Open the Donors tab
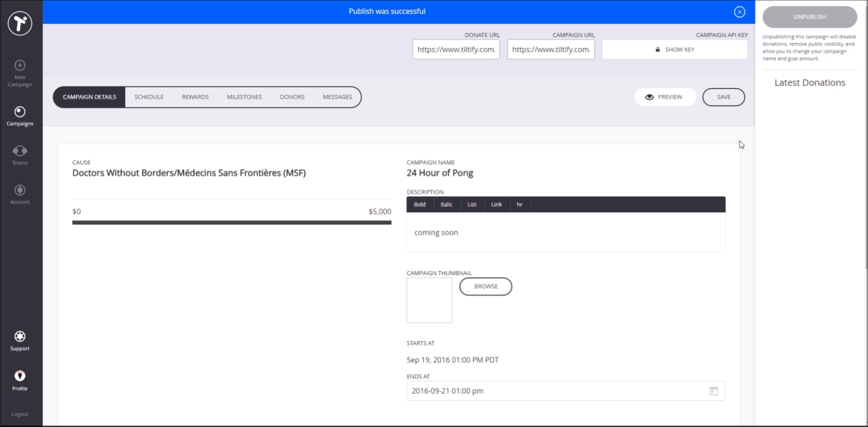Image resolution: width=868 pixels, height=427 pixels. pos(292,97)
